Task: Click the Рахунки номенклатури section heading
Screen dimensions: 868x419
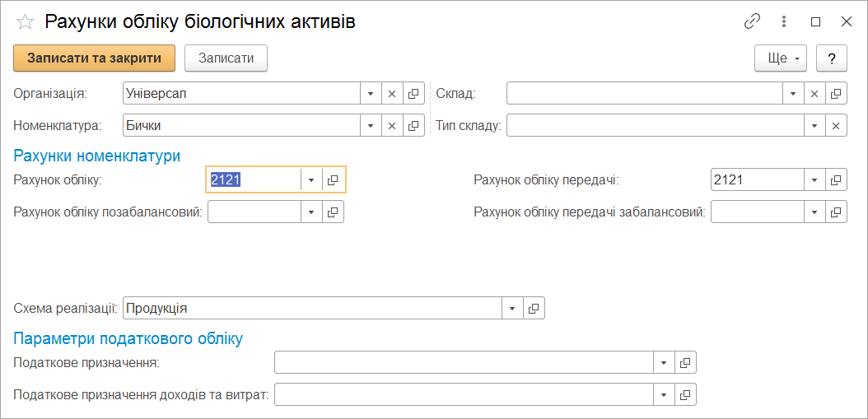Action: (x=97, y=156)
